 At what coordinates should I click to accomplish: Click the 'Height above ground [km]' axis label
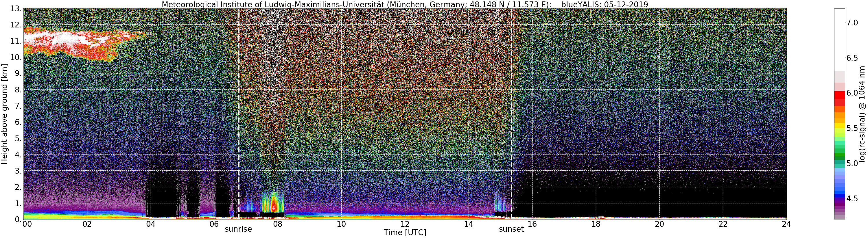(4, 114)
